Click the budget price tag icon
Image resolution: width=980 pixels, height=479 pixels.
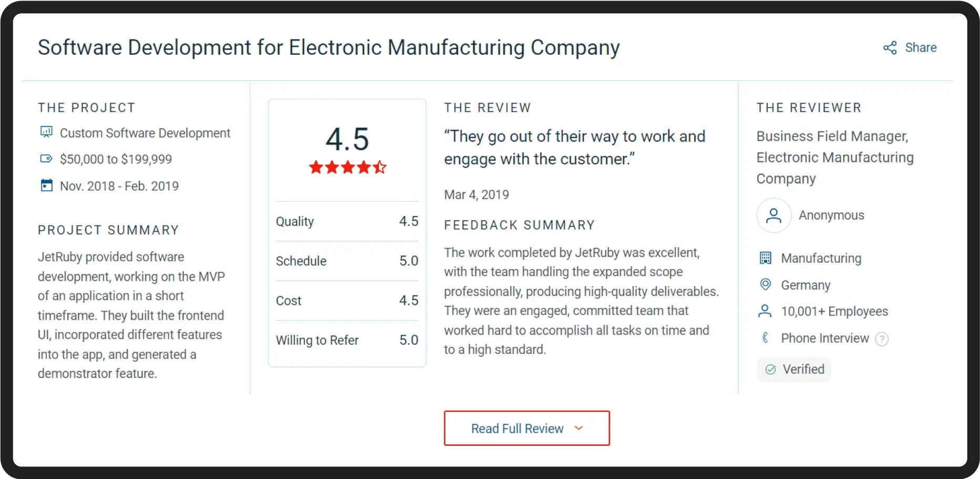(x=47, y=159)
